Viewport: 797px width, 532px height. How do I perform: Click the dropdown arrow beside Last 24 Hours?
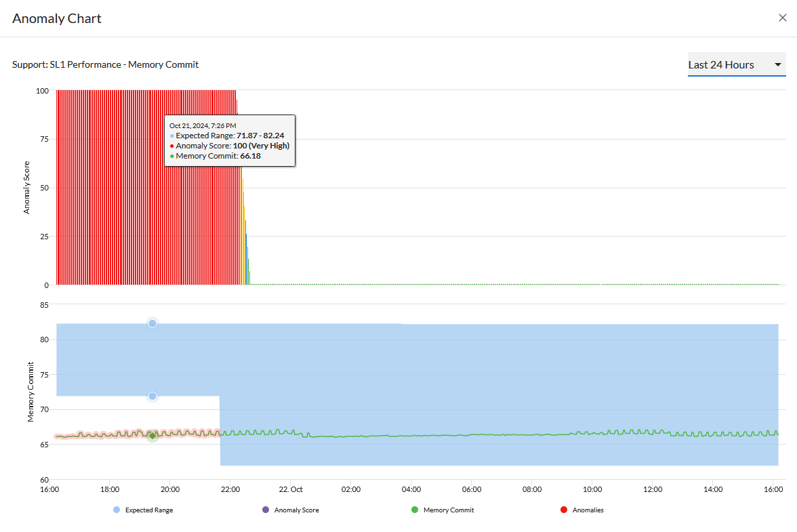777,65
